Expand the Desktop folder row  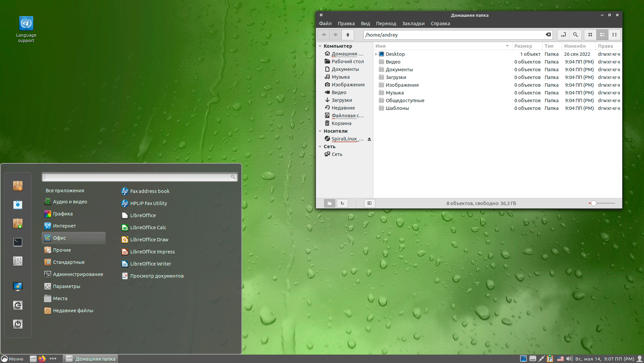coord(376,54)
